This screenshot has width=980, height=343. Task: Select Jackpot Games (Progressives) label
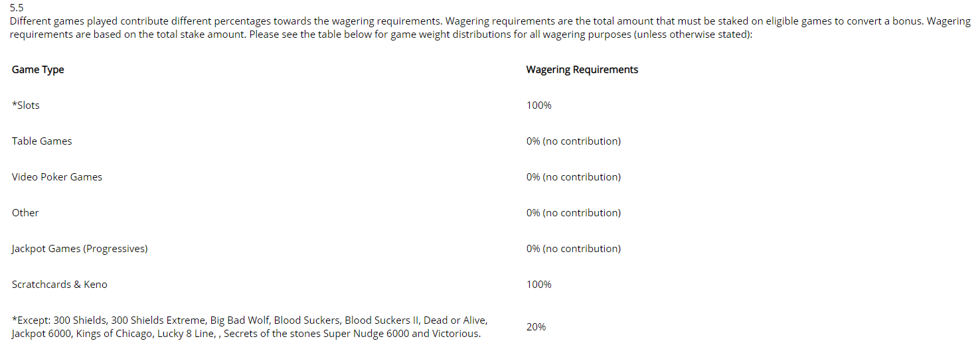tap(80, 249)
